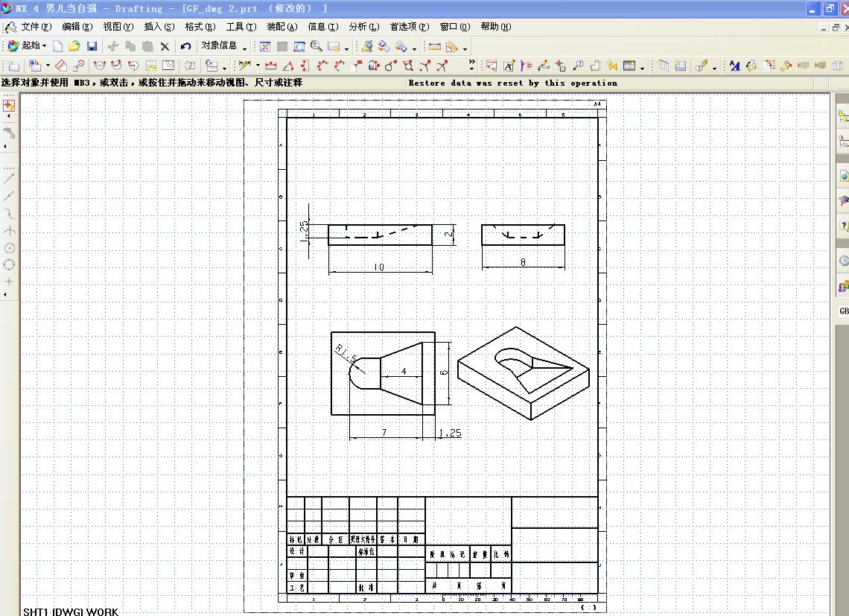Image resolution: width=849 pixels, height=616 pixels.
Task: Open the inferred dimension dropdown arrow
Action: (258, 66)
